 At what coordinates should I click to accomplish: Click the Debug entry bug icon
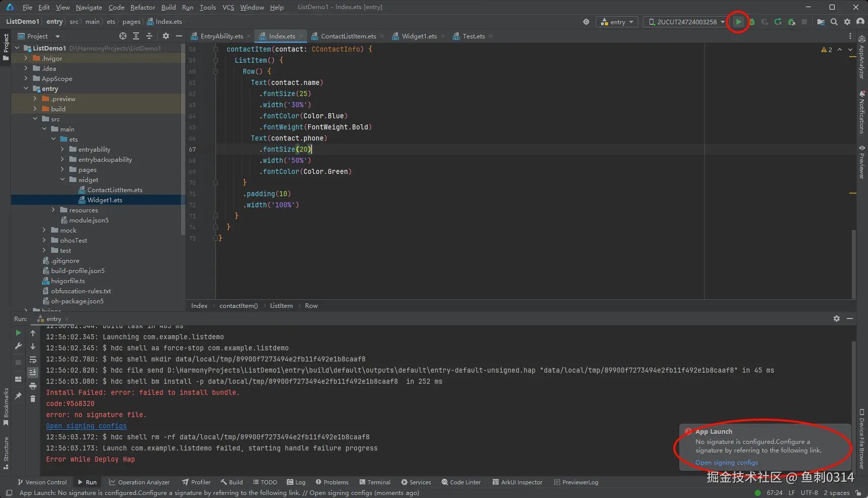tap(752, 22)
